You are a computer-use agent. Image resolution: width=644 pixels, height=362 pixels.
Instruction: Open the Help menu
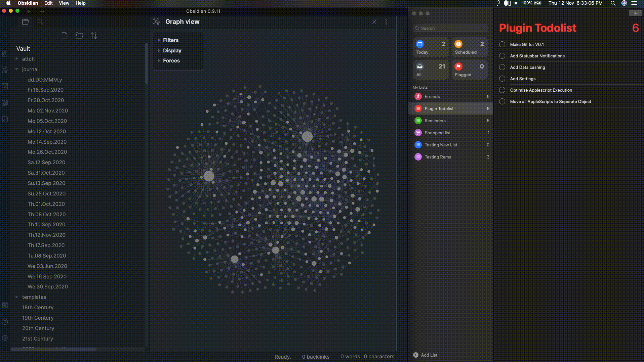pyautogui.click(x=80, y=3)
